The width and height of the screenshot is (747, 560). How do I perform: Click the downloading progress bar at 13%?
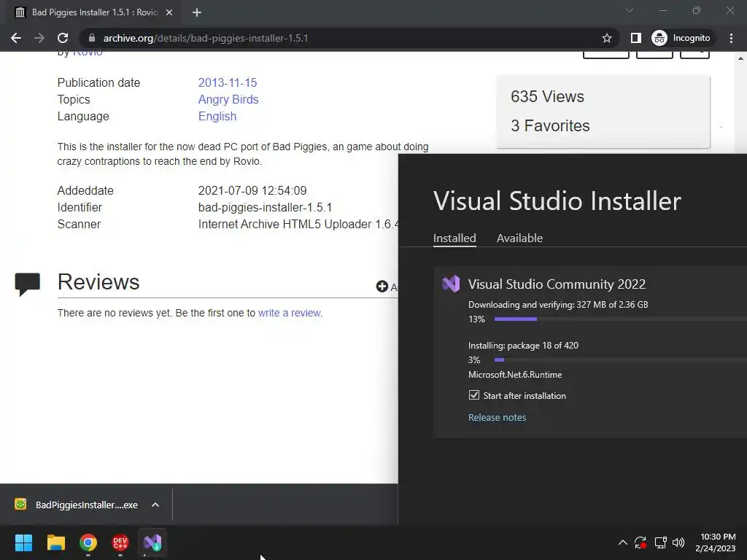pyautogui.click(x=620, y=319)
